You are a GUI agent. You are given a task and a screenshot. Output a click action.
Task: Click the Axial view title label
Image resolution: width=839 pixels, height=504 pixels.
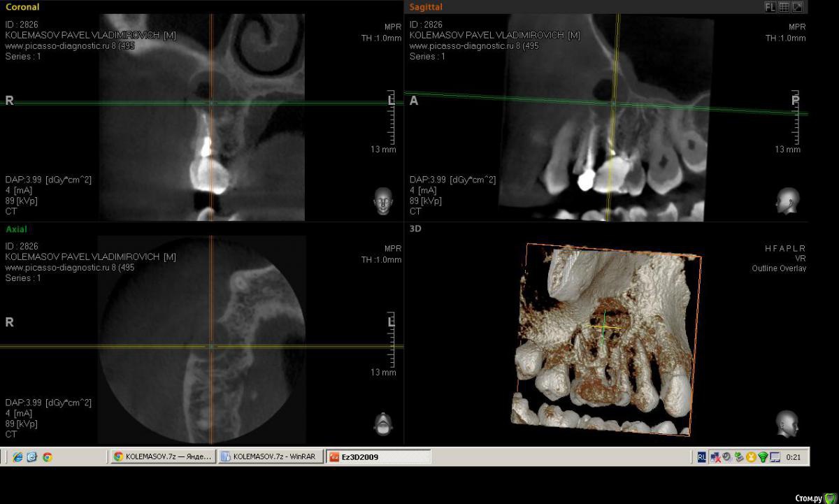coord(17,229)
